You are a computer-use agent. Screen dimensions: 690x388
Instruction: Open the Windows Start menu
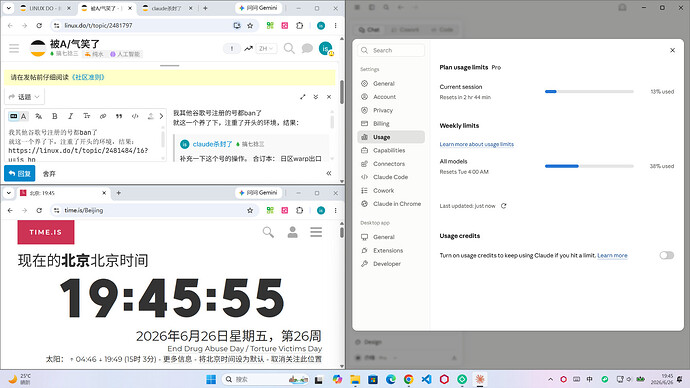(211, 379)
